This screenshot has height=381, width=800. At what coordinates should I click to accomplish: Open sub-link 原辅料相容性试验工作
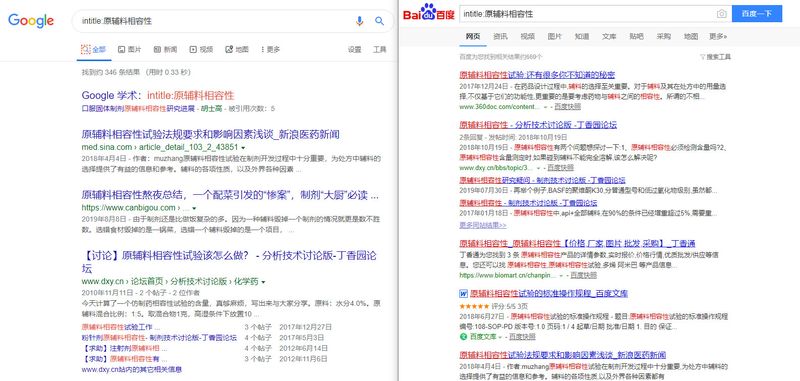[x=120, y=326]
